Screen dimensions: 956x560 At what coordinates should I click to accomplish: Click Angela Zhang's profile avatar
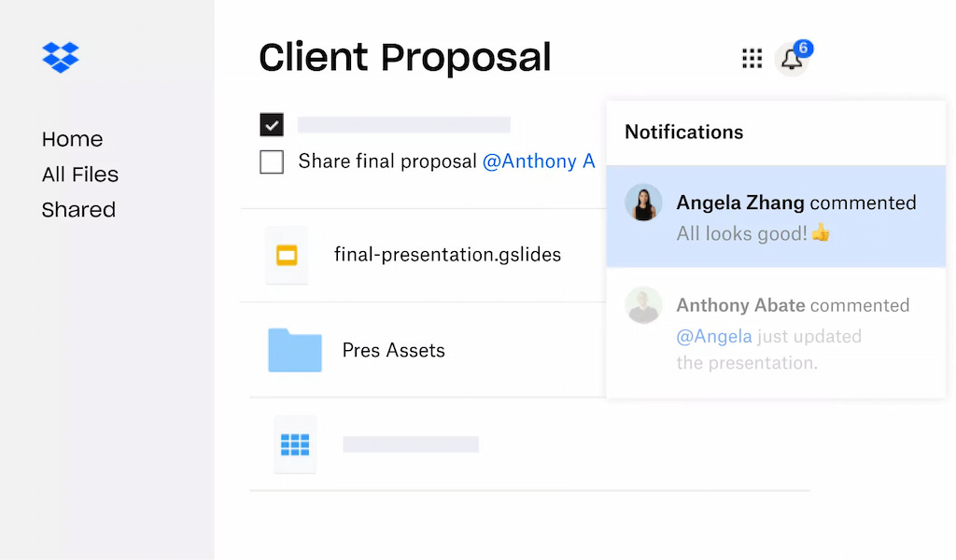point(643,204)
